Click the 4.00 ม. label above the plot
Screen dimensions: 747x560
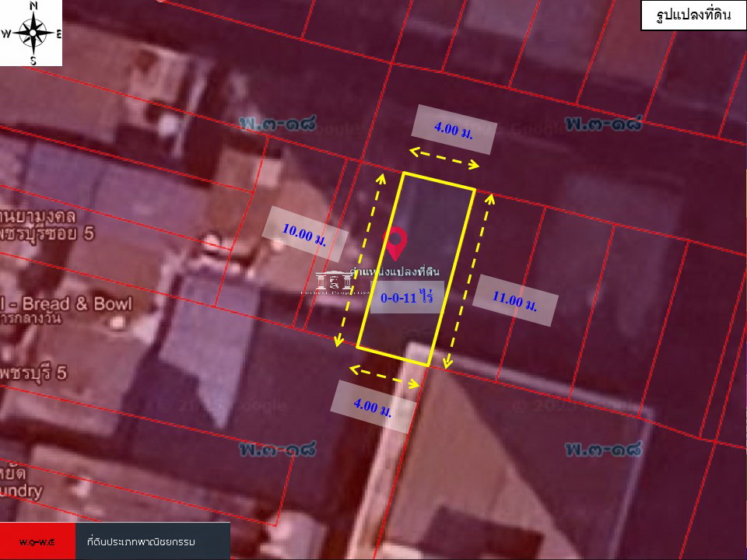coord(454,129)
